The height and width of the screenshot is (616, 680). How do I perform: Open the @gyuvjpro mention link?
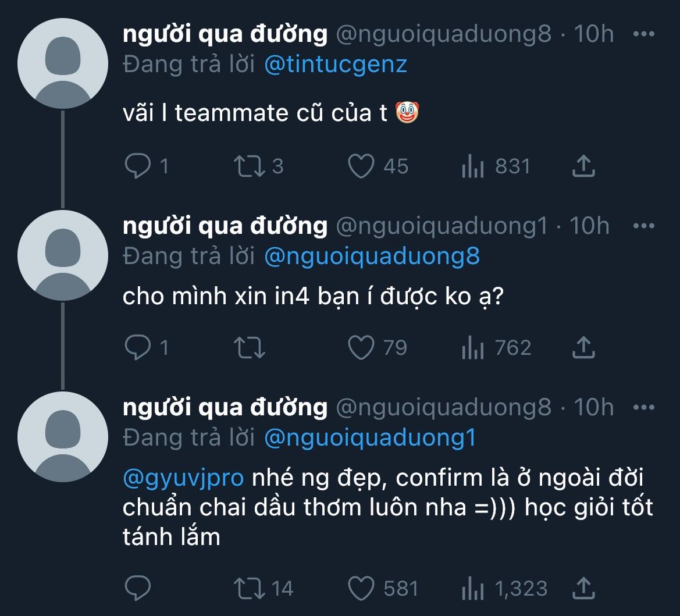click(183, 478)
